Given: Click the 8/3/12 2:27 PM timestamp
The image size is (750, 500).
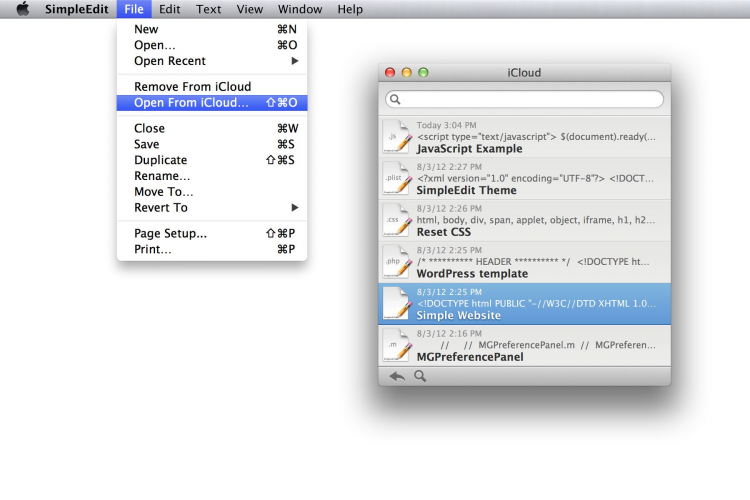Looking at the screenshot, I should (x=449, y=167).
